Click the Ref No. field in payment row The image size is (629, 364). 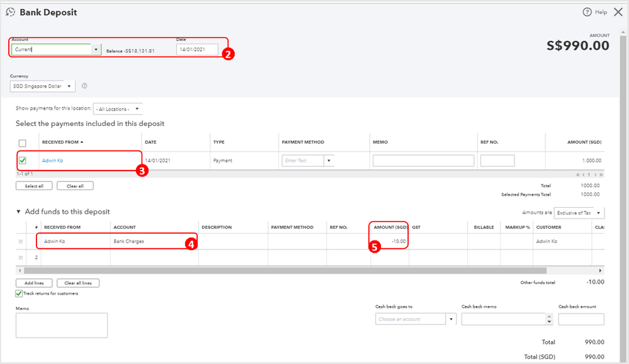pyautogui.click(x=497, y=161)
